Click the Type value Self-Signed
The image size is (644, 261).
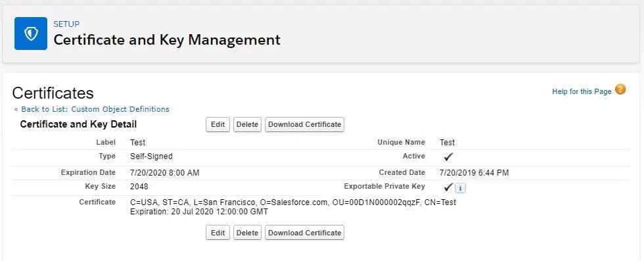(x=152, y=156)
